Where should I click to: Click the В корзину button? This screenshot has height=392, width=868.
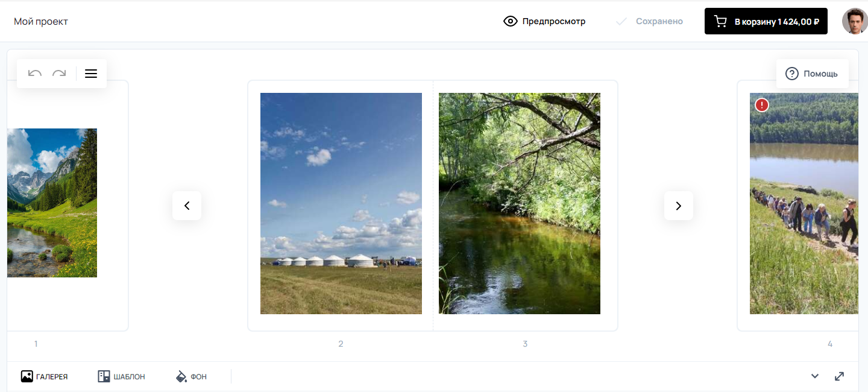(x=766, y=21)
